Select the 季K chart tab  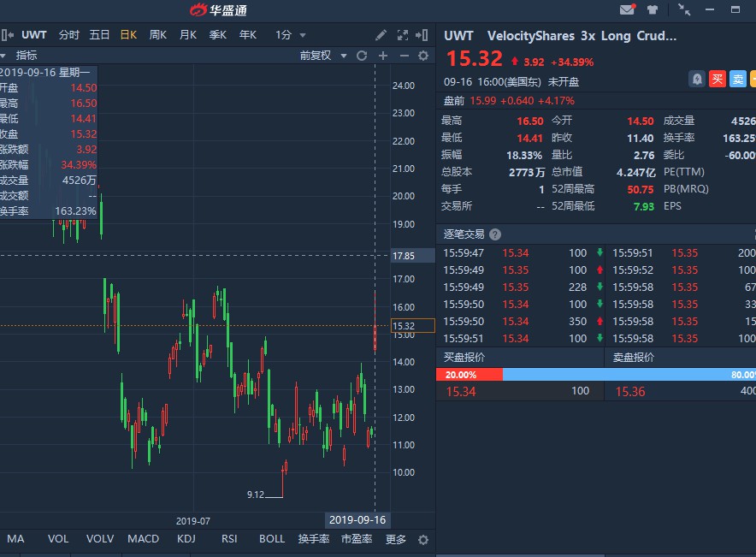click(x=218, y=35)
